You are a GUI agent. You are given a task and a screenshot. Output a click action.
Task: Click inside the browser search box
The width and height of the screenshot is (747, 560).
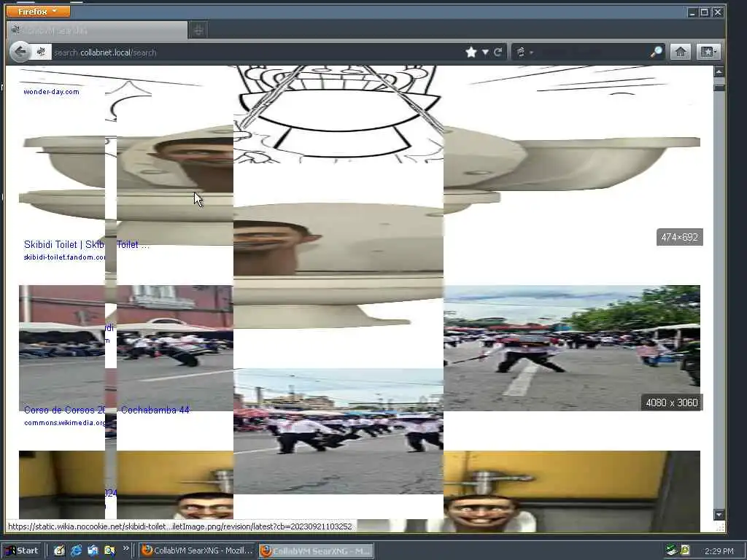[x=592, y=52]
